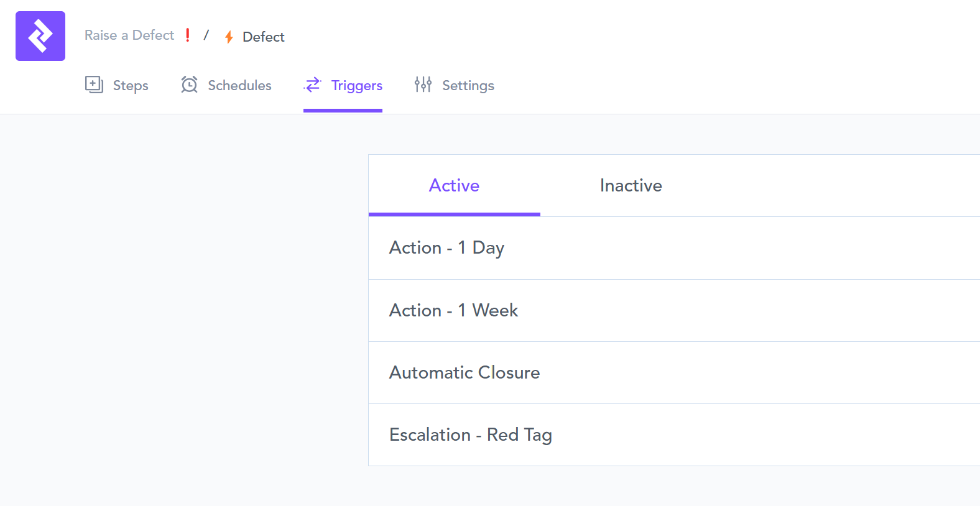The image size is (980, 506).
Task: Open the Action - 1 Day trigger
Action: coord(446,248)
